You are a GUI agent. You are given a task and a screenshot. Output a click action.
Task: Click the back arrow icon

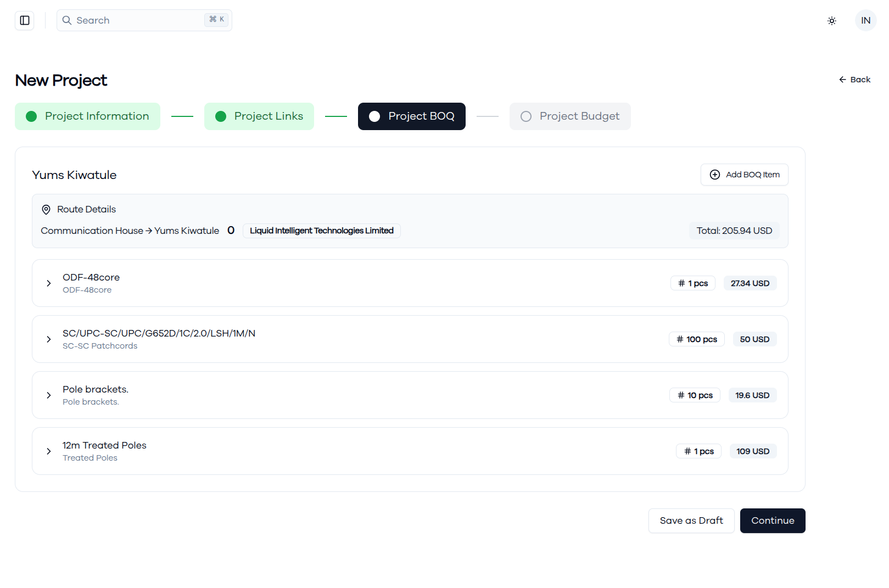tap(842, 80)
